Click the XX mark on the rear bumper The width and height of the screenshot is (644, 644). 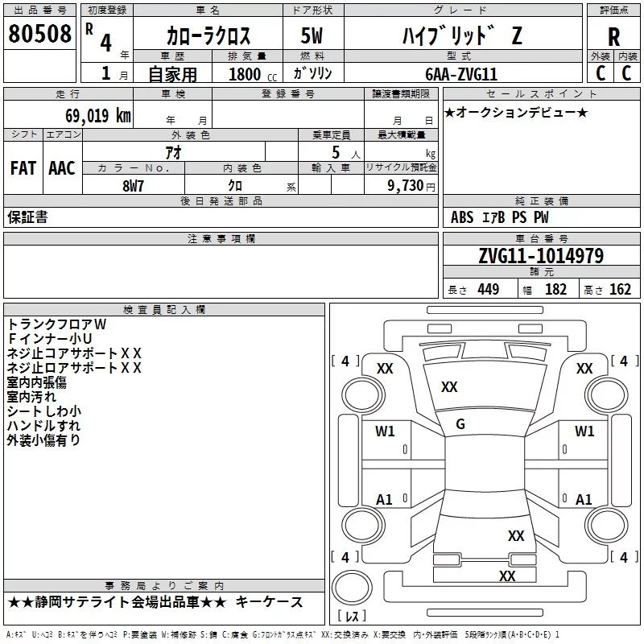[507, 576]
